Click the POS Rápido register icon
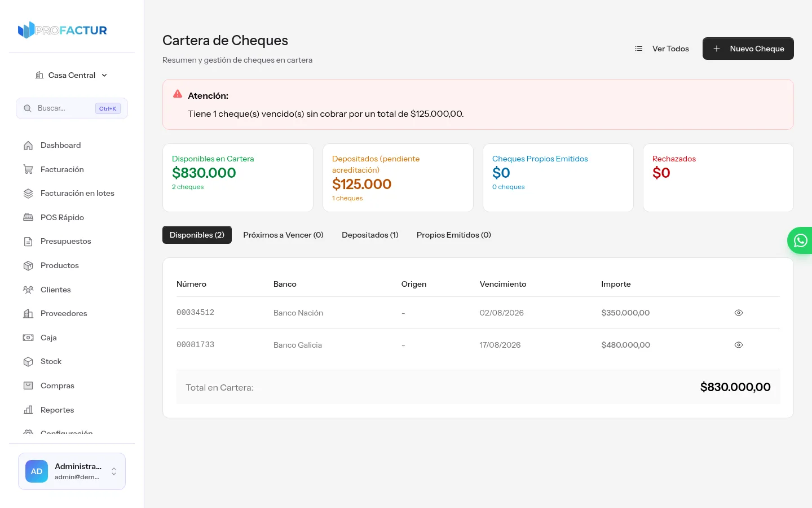The width and height of the screenshot is (812, 508). click(28, 217)
